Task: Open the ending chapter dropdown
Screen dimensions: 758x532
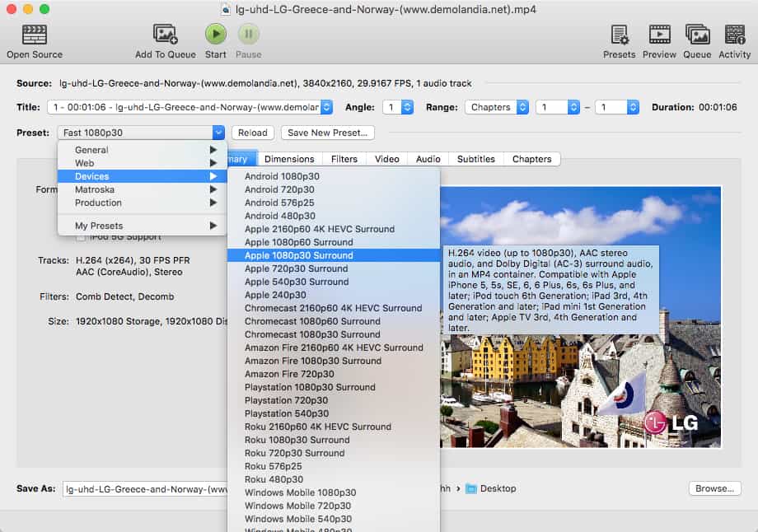Action: (617, 107)
